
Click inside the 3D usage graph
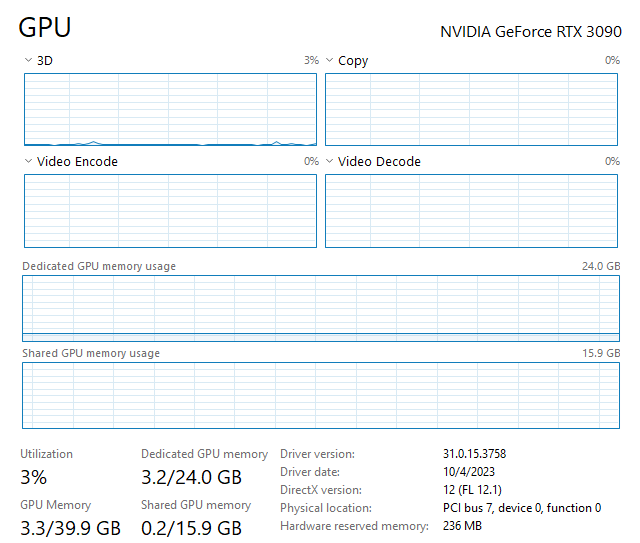(170, 109)
